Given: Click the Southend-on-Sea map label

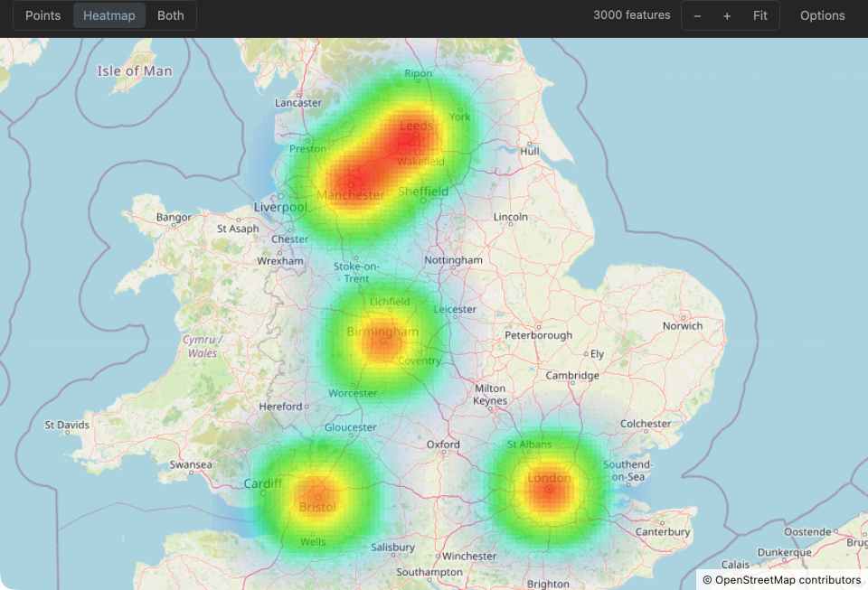Looking at the screenshot, I should pos(627,471).
